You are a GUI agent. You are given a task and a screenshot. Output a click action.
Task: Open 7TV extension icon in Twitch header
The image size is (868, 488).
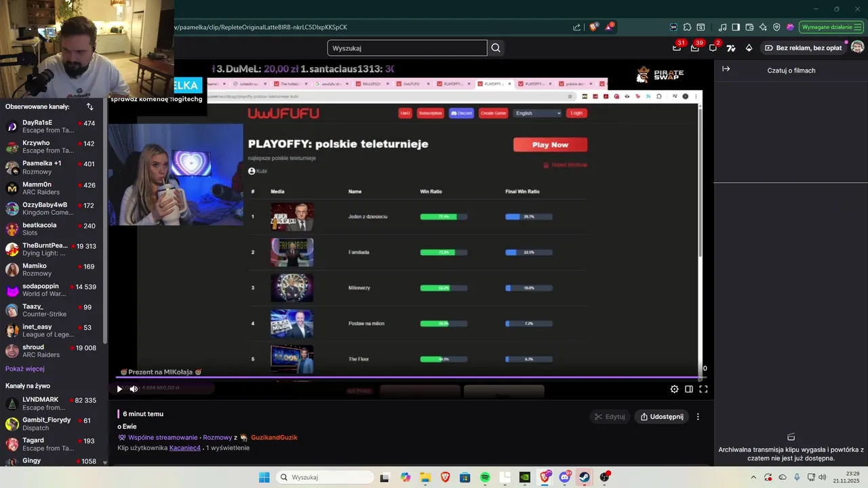(x=731, y=48)
